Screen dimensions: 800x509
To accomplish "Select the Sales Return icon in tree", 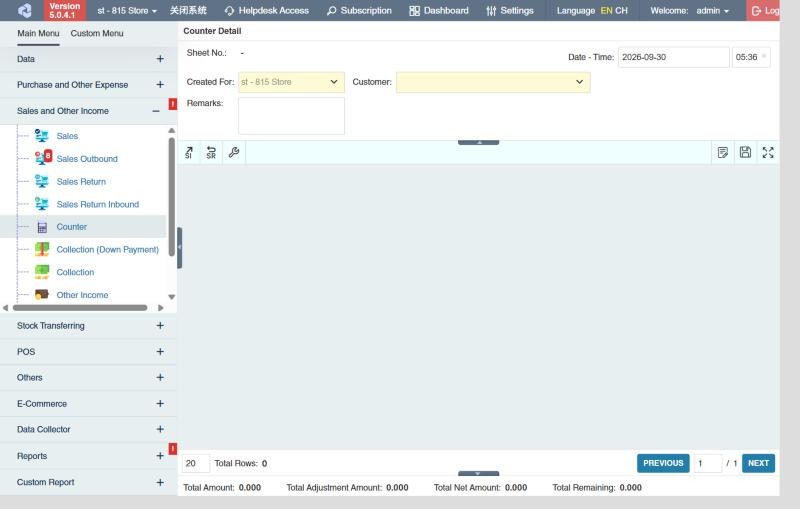I will click(x=42, y=181).
